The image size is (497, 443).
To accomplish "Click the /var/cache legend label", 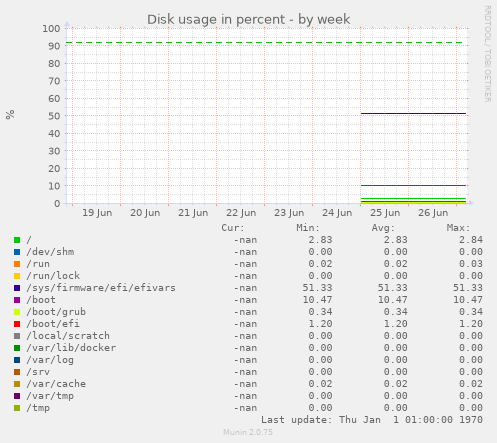I will pos(56,384).
